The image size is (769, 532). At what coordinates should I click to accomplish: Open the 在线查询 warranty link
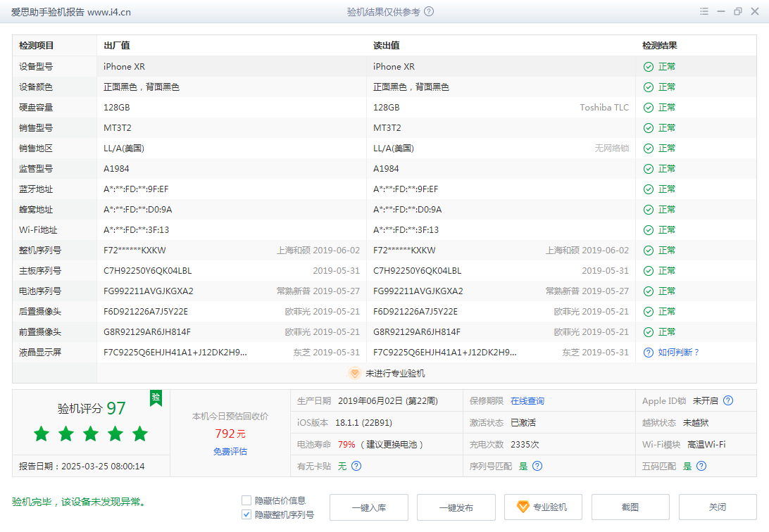pos(527,400)
